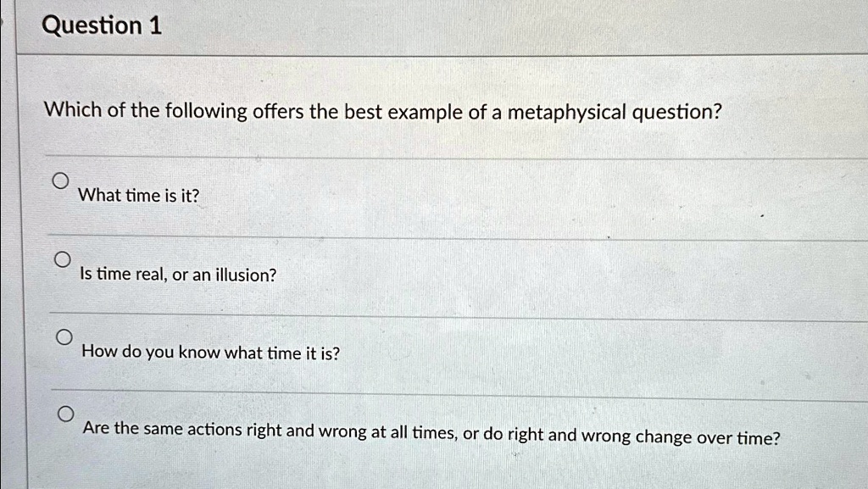Viewport: 868px width, 489px height.
Task: Click the answer text 'Is time real, or an illusion?'
Action: (177, 275)
